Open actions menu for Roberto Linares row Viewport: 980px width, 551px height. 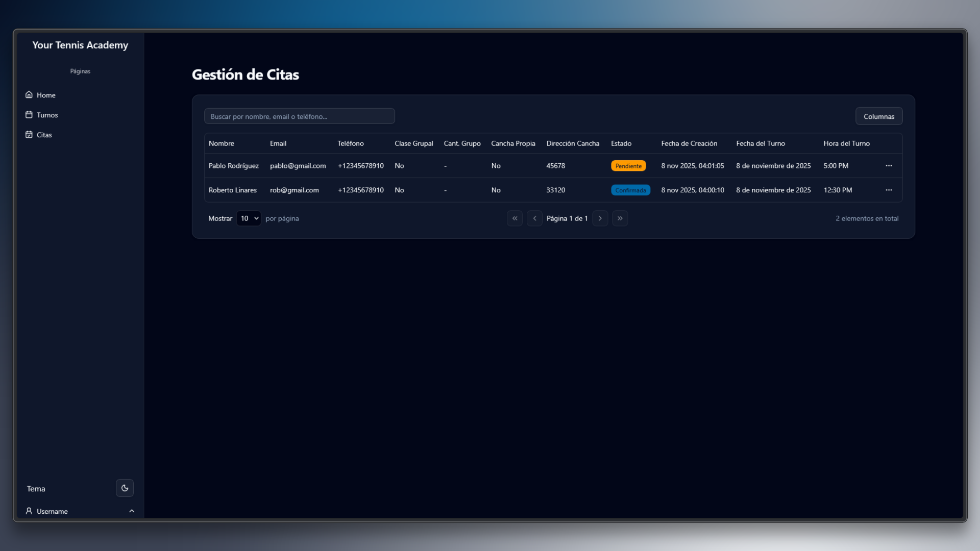889,190
